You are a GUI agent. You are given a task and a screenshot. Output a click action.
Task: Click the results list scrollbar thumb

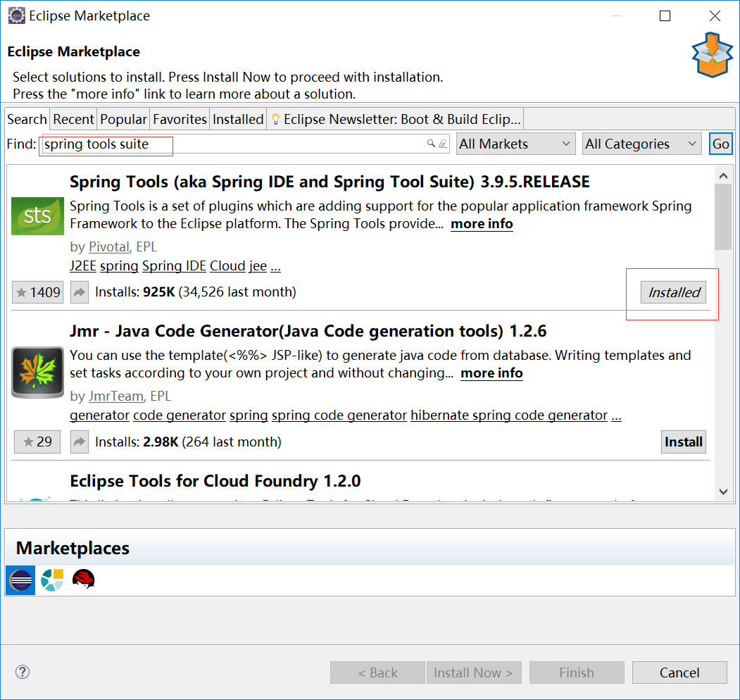(723, 217)
